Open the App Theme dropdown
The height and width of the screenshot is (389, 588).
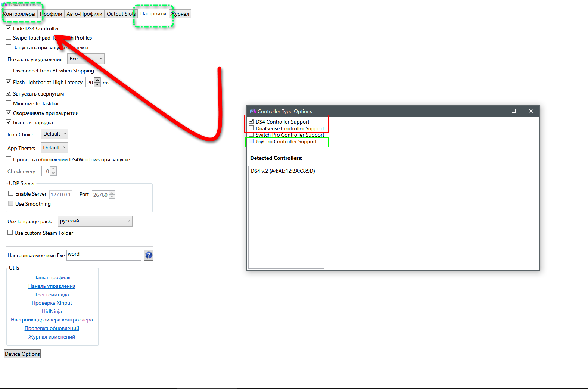coord(54,148)
